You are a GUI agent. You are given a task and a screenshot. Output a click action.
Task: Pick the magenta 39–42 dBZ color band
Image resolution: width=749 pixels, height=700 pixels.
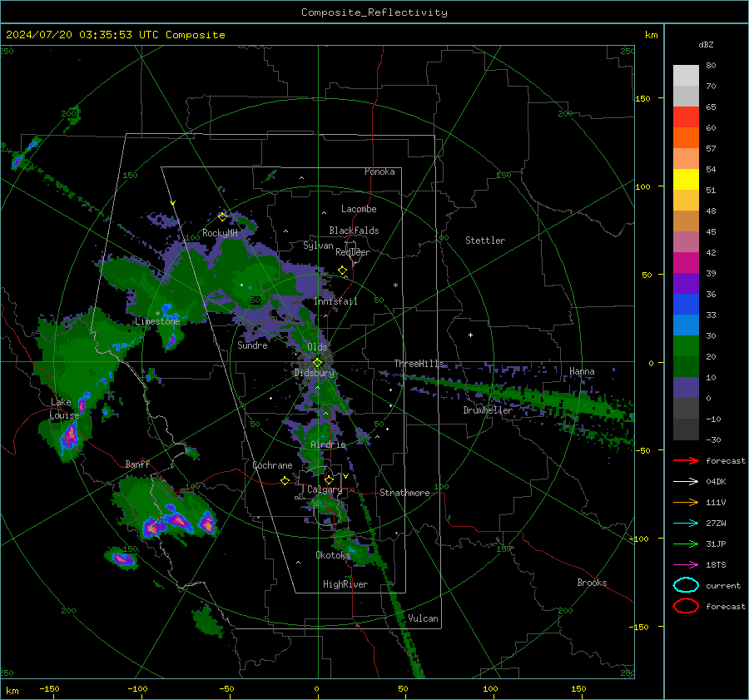686,263
